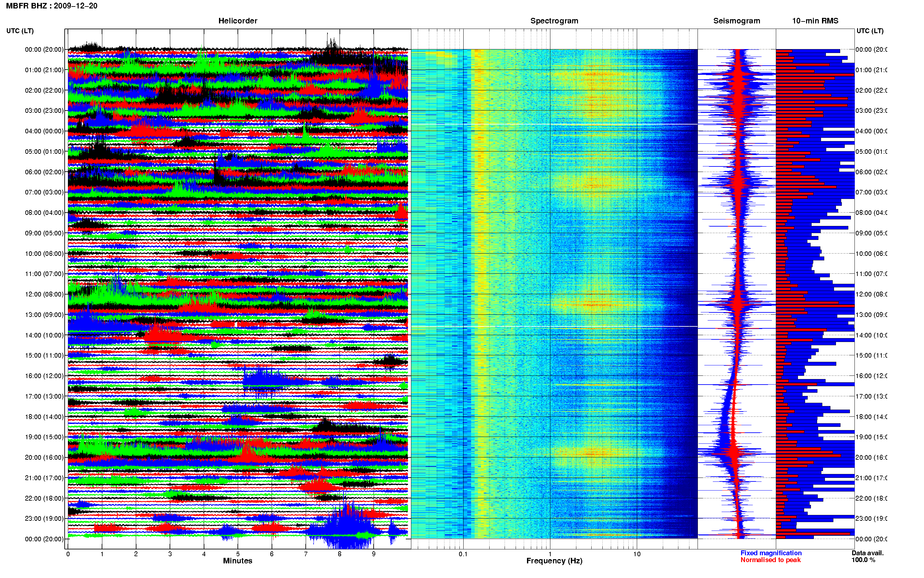The height and width of the screenshot is (578, 924).
Task: Click the left '15:00 (11:00)' time label
Action: [44, 356]
